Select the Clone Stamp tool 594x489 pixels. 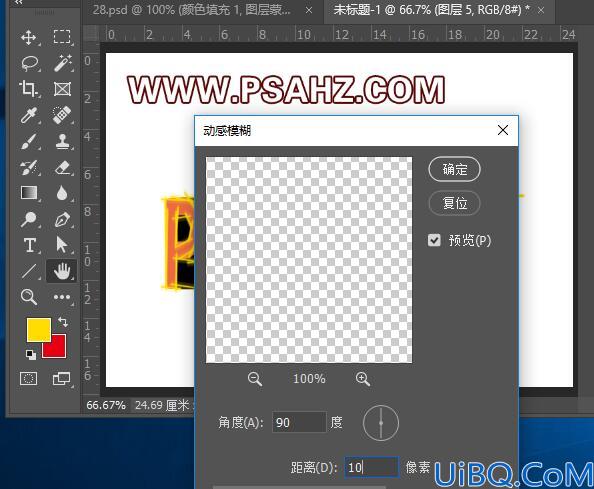62,141
